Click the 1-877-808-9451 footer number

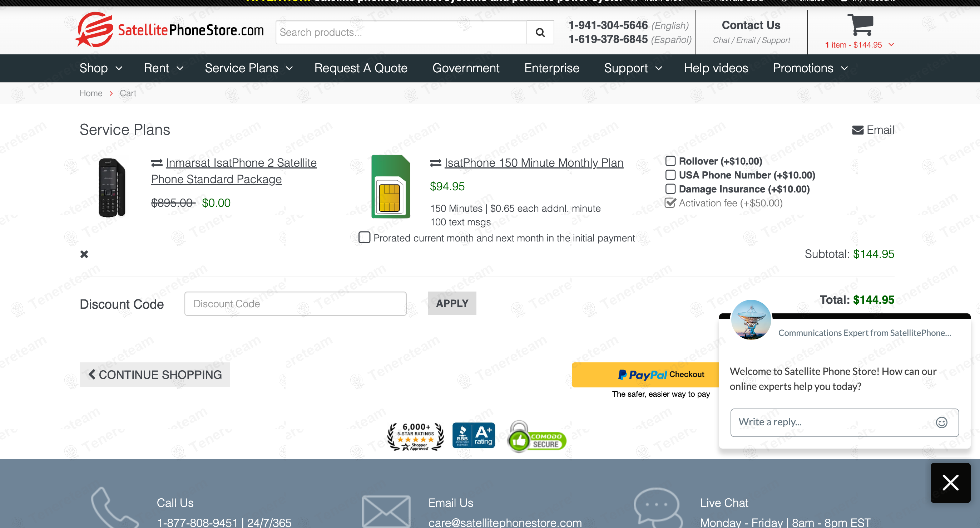pos(197,522)
